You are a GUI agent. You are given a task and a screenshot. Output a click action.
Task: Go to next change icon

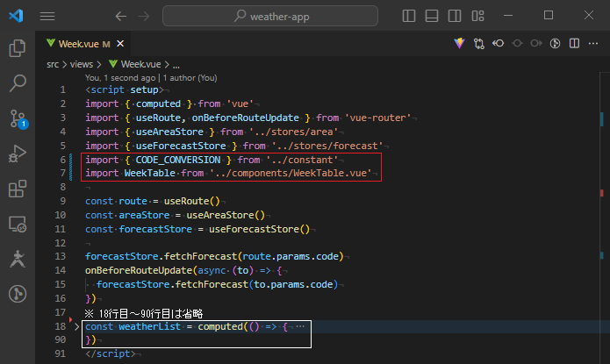(536, 44)
